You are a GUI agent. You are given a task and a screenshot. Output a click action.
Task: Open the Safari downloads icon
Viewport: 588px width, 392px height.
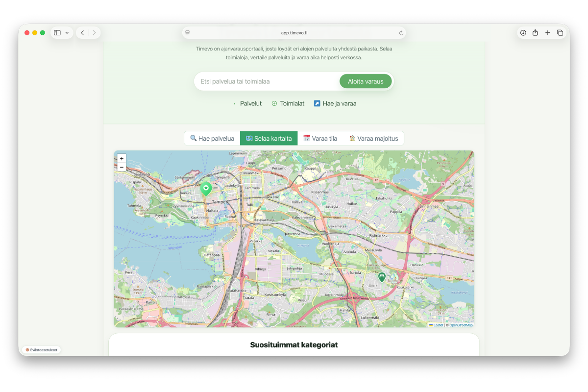[523, 33]
